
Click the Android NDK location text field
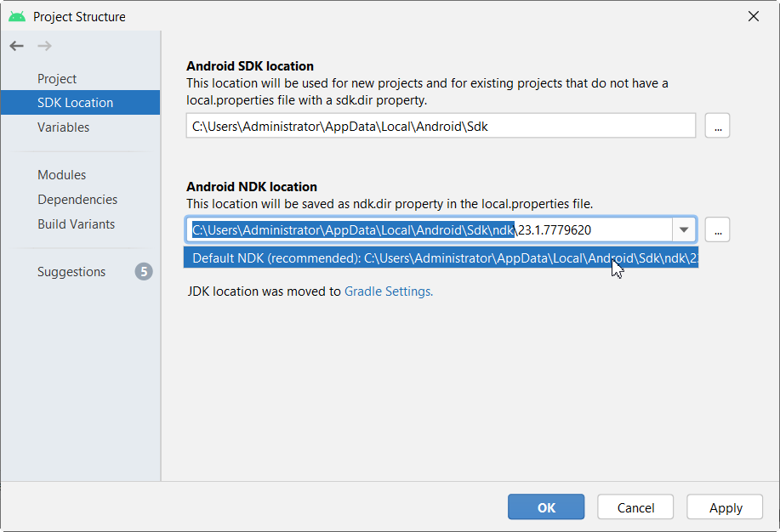point(430,230)
